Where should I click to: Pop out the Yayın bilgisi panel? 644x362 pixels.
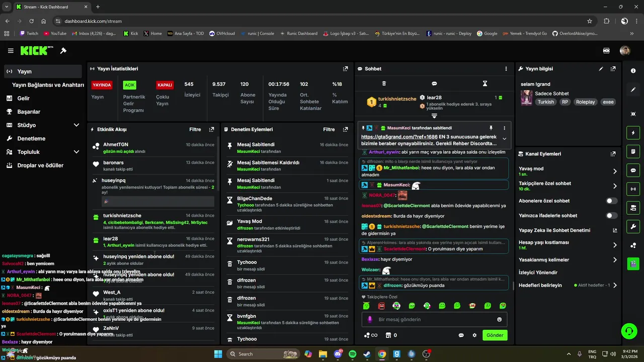[x=613, y=69]
